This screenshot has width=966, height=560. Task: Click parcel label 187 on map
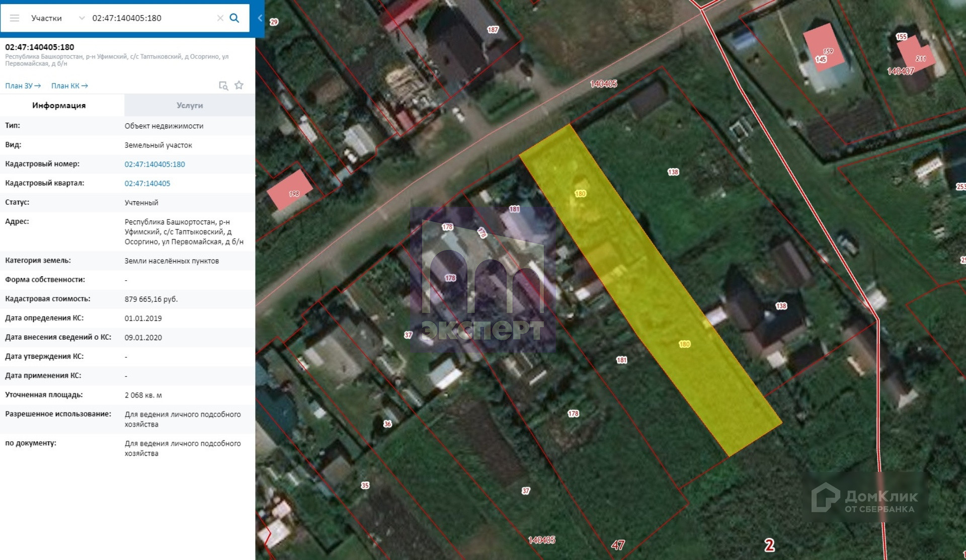[x=493, y=30]
